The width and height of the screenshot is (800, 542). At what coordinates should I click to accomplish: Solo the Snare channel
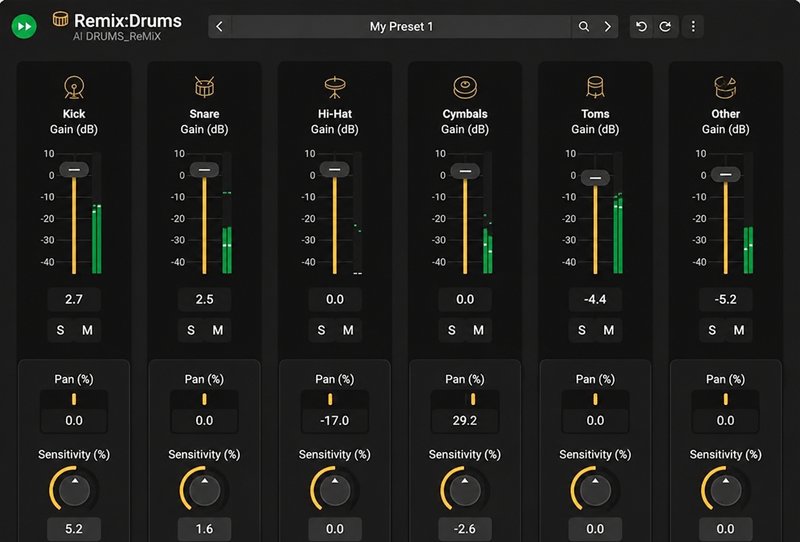pyautogui.click(x=191, y=330)
